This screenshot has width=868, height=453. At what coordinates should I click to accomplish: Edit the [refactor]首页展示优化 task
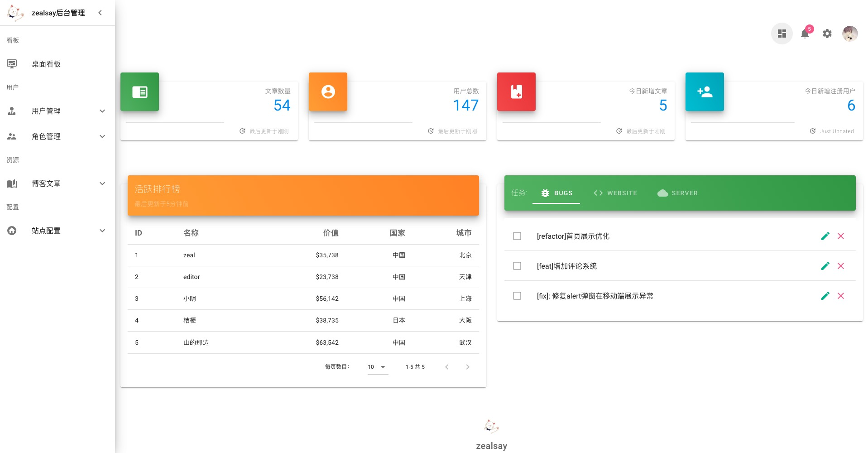pyautogui.click(x=825, y=236)
